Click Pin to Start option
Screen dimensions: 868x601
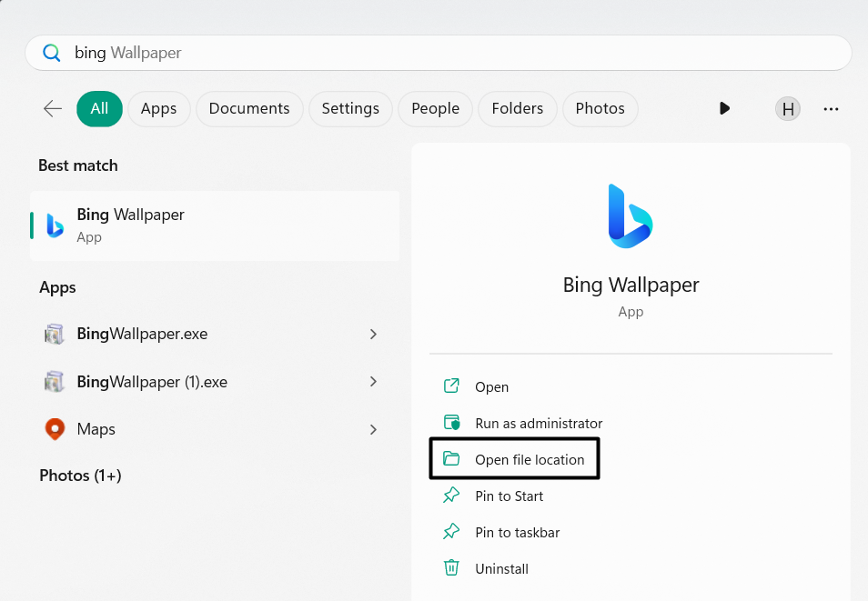[x=509, y=496]
